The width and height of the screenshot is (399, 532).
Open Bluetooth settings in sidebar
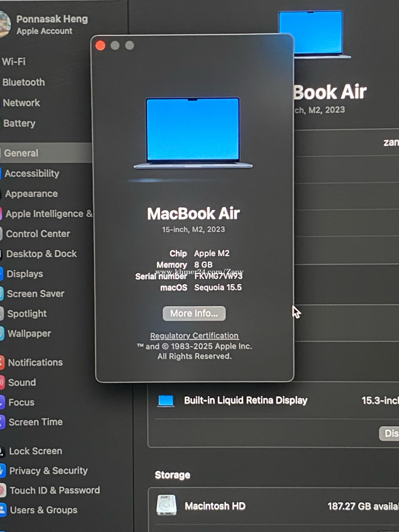(x=24, y=82)
